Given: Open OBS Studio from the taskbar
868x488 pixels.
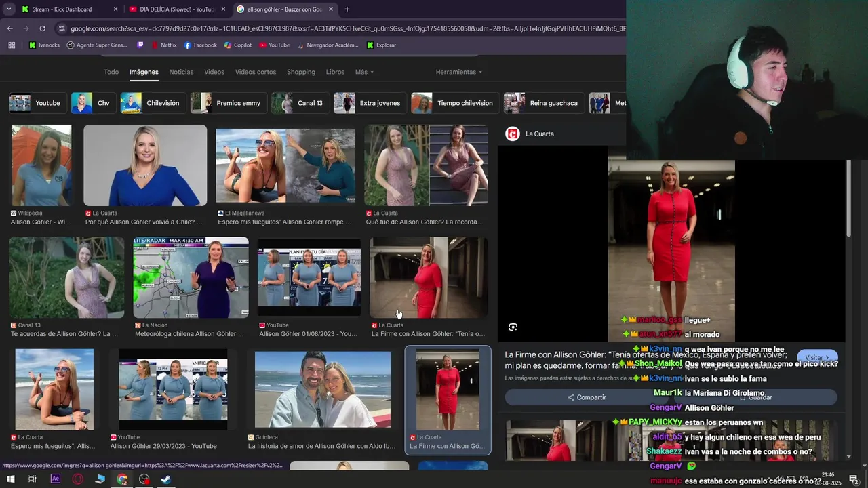Looking at the screenshot, I should (144, 479).
